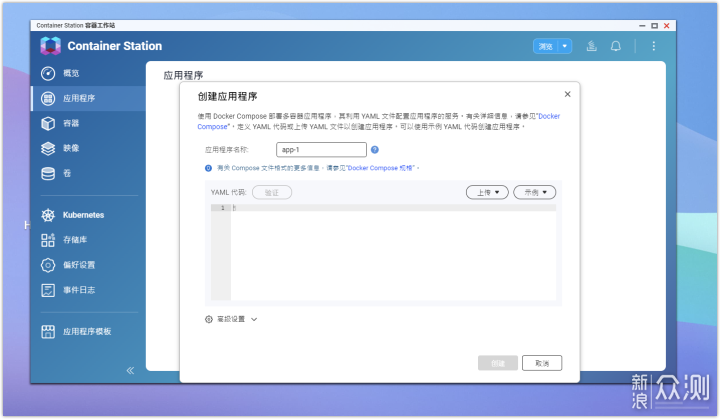The width and height of the screenshot is (720, 419).
Task: Click the info icon beside Compose note
Action: click(208, 168)
